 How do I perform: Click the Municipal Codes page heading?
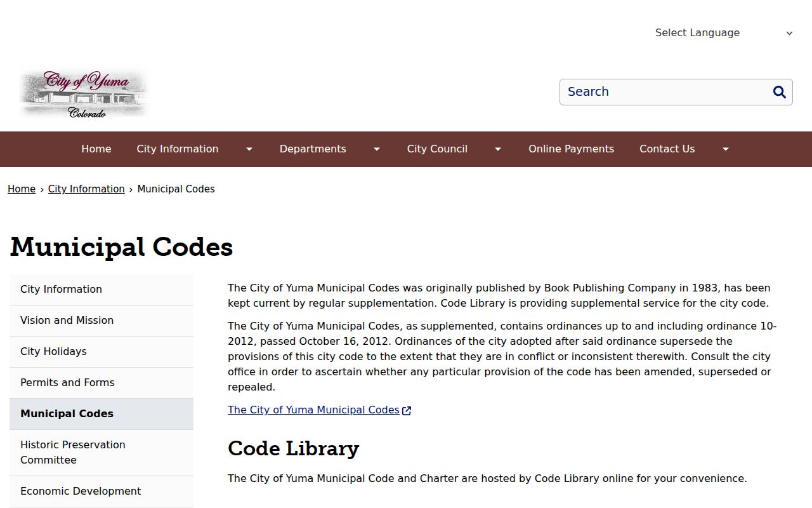(x=122, y=248)
